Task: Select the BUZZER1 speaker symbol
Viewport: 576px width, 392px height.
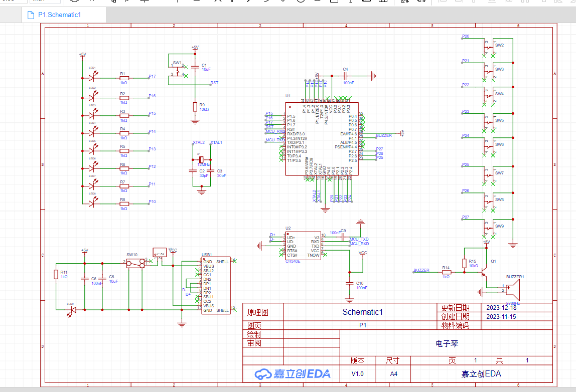Action: pyautogui.click(x=513, y=289)
